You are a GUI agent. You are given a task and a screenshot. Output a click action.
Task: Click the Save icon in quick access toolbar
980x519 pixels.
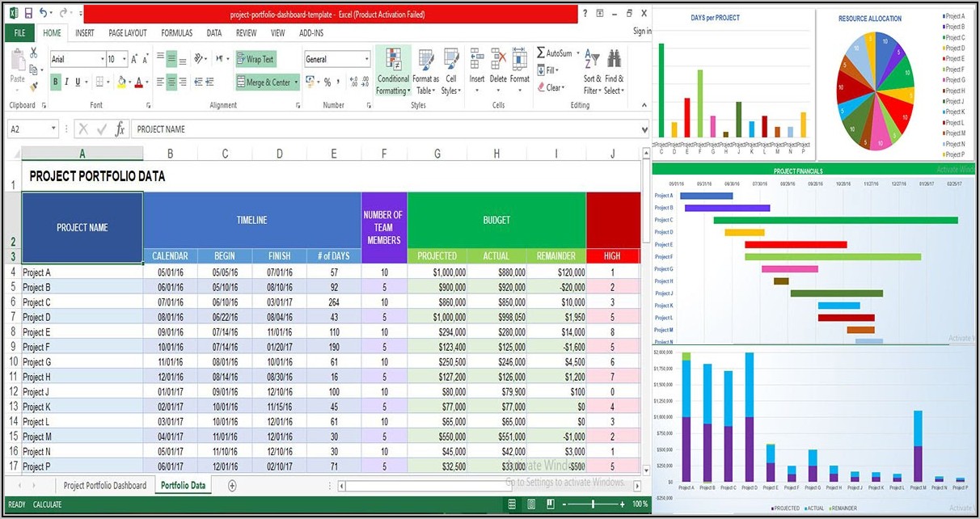click(x=27, y=14)
